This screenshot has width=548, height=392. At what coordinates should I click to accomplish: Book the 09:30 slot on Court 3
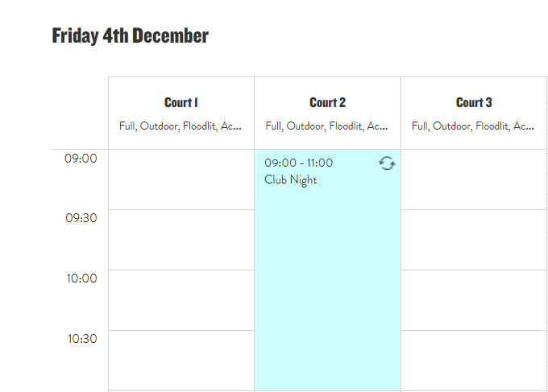(x=474, y=240)
